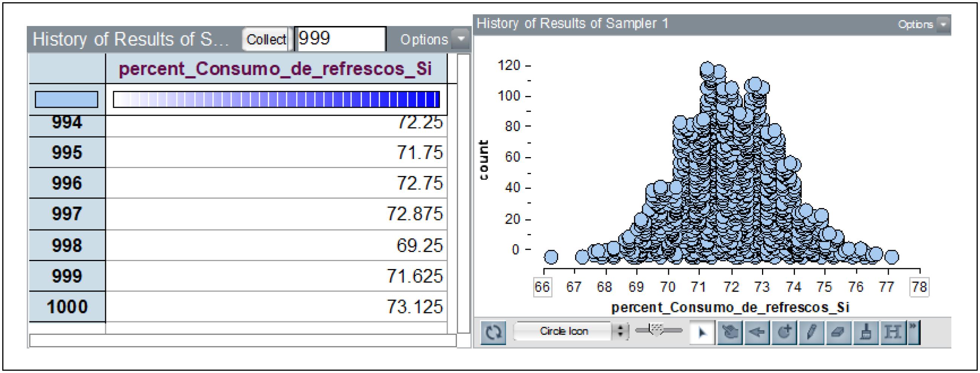Open Options menu of the Sampler 1 plot
The width and height of the screenshot is (980, 373).
pos(923,24)
